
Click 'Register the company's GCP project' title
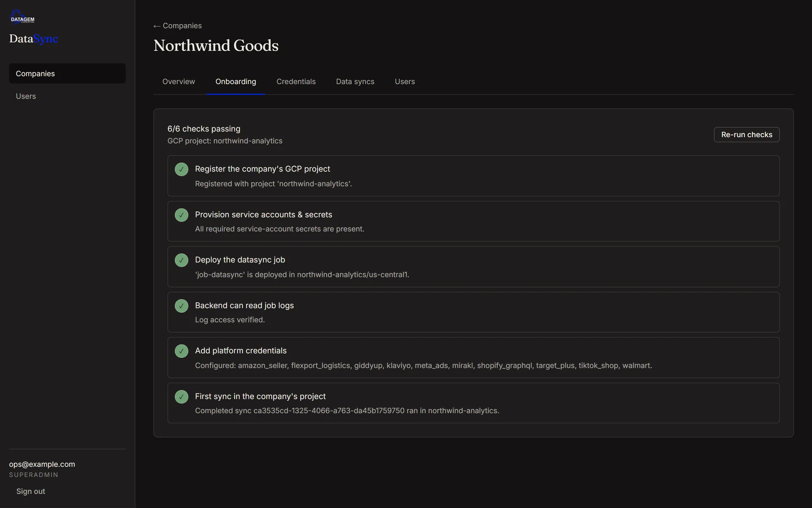pos(263,169)
